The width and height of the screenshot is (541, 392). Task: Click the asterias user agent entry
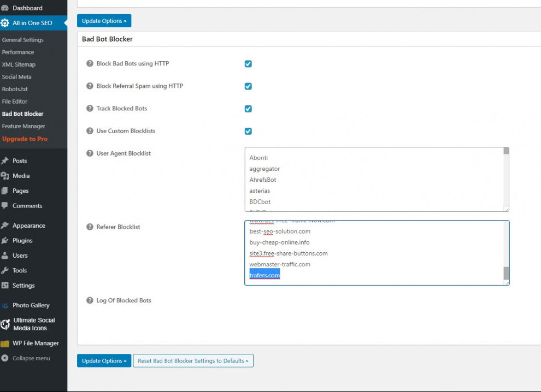pyautogui.click(x=260, y=191)
